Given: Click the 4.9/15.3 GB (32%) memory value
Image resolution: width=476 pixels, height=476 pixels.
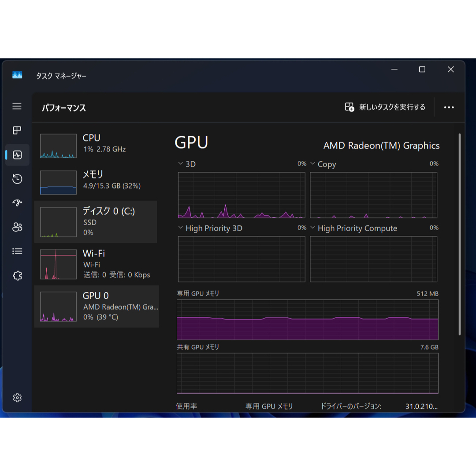Looking at the screenshot, I should [112, 186].
